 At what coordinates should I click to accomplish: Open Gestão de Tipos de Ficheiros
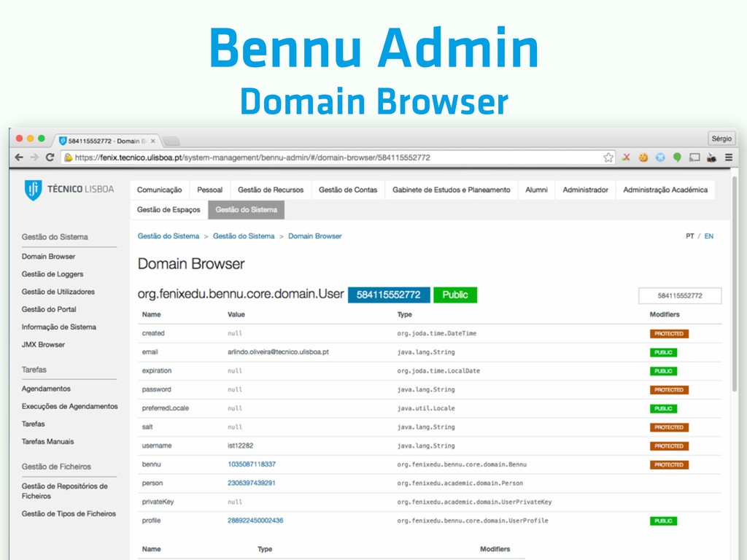coord(69,513)
